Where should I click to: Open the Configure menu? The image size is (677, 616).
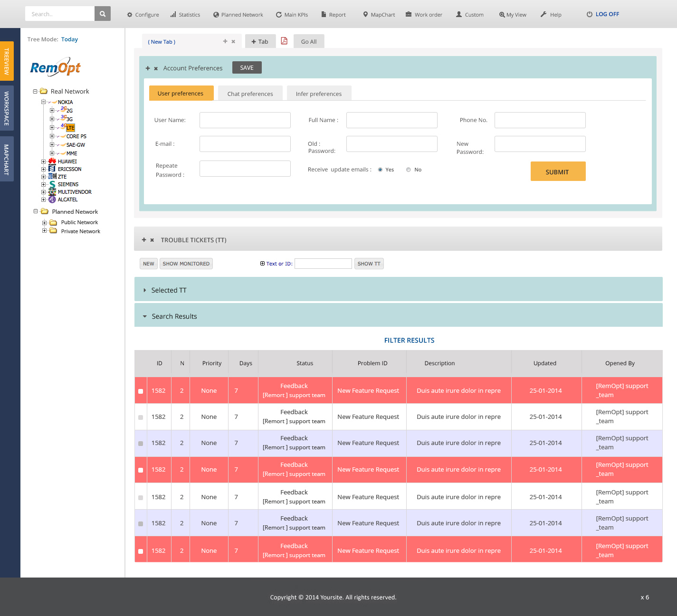pyautogui.click(x=143, y=15)
